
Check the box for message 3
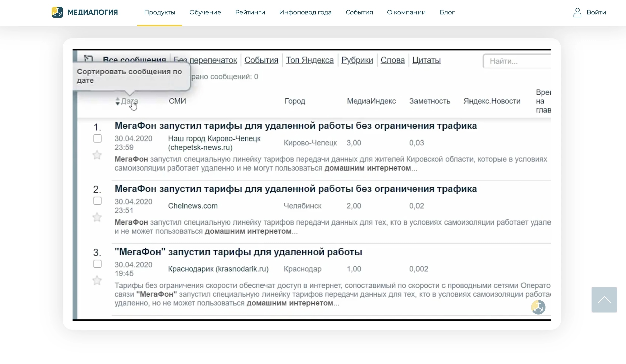[x=97, y=264]
